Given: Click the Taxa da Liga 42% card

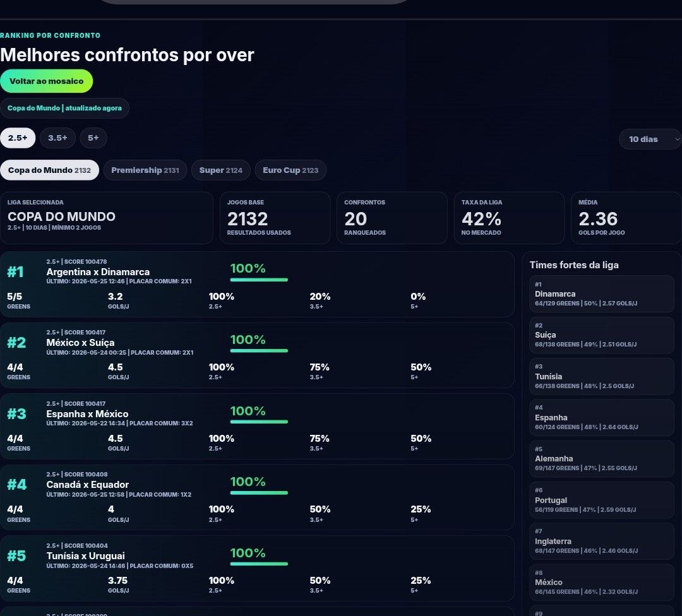Looking at the screenshot, I should click(x=509, y=218).
